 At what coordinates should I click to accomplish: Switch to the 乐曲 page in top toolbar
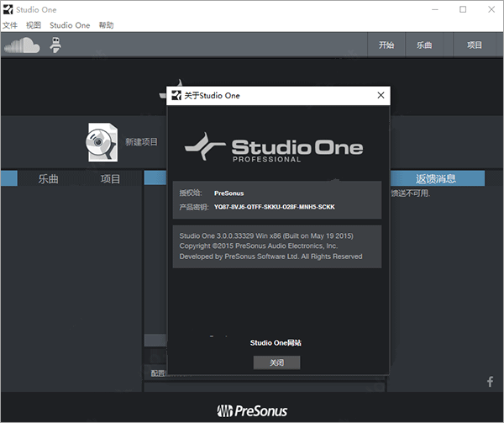tap(424, 45)
